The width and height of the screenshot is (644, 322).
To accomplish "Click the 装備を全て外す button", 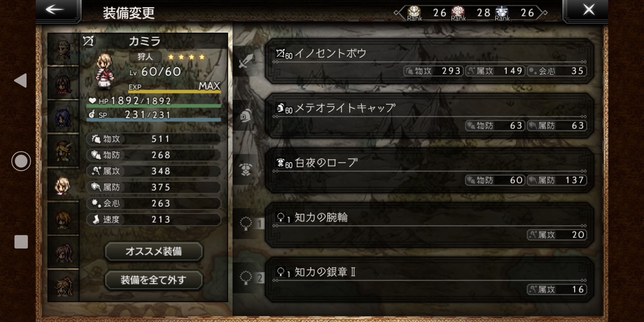I will point(154,280).
